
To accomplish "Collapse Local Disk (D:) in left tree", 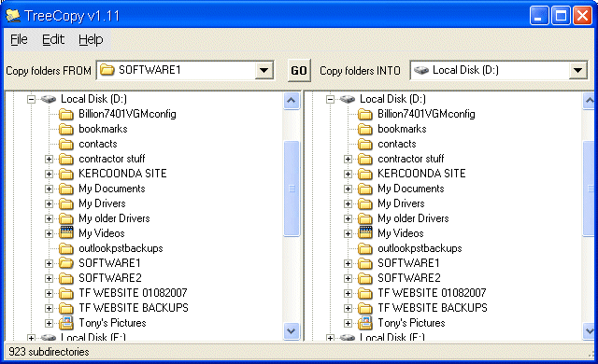I will [x=31, y=99].
